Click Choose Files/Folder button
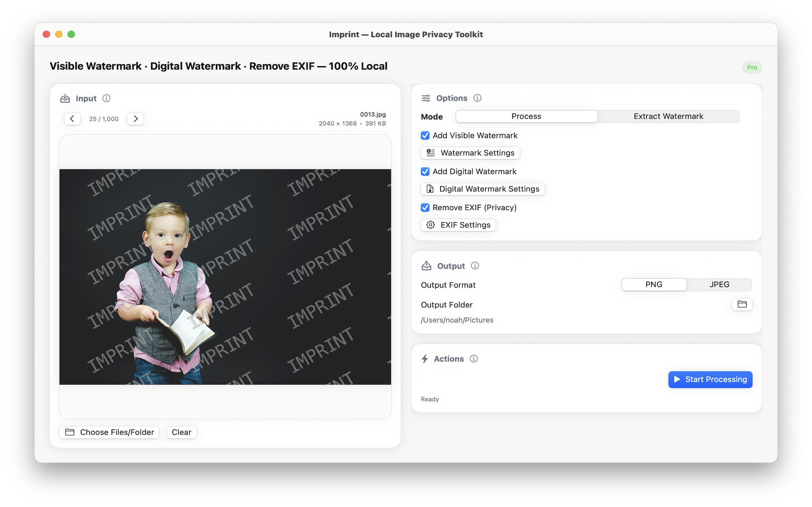812x507 pixels. tap(109, 432)
